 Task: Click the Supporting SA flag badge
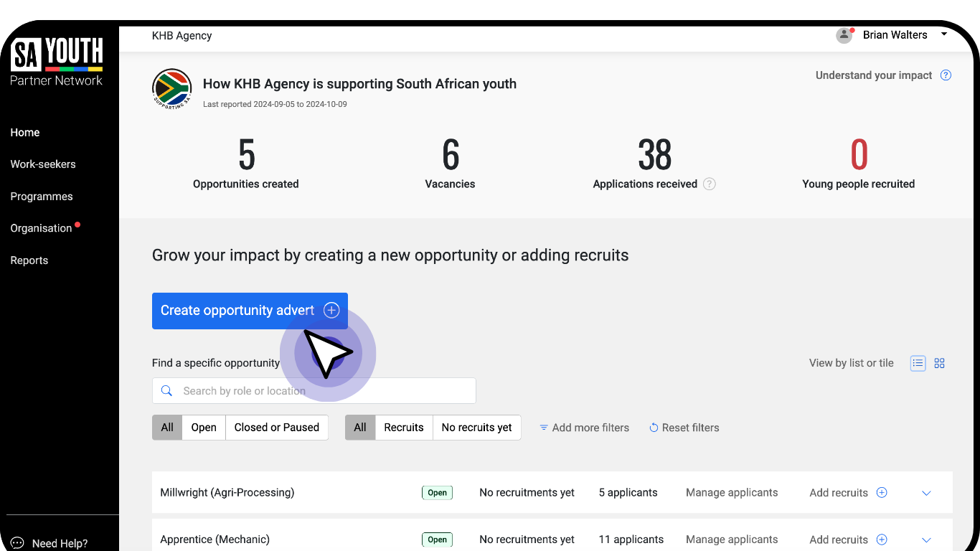pyautogui.click(x=172, y=89)
